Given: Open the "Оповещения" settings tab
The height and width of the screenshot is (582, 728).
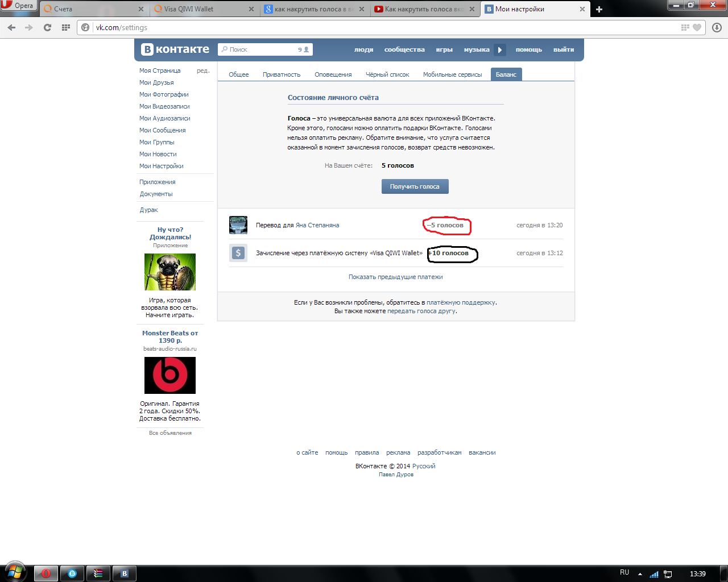Looking at the screenshot, I should pyautogui.click(x=333, y=74).
